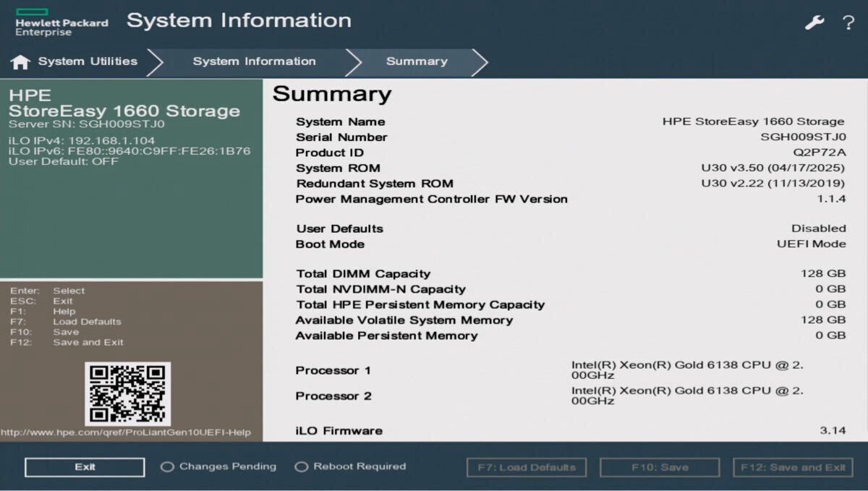Click Total NVDIMM-N Capacity label
Screen dimensions: 868x491
[380, 289]
